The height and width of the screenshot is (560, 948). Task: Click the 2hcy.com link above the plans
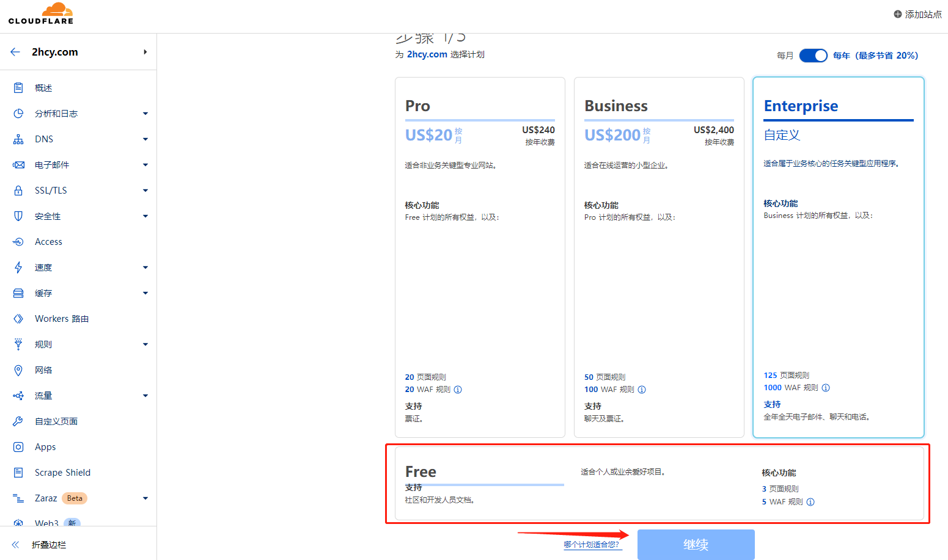coord(427,54)
